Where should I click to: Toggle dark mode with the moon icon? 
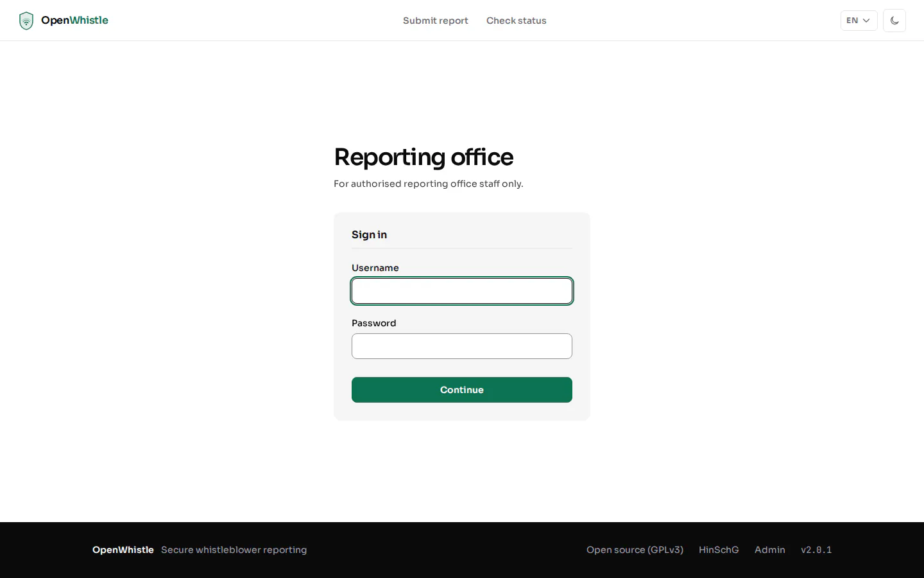(x=894, y=21)
